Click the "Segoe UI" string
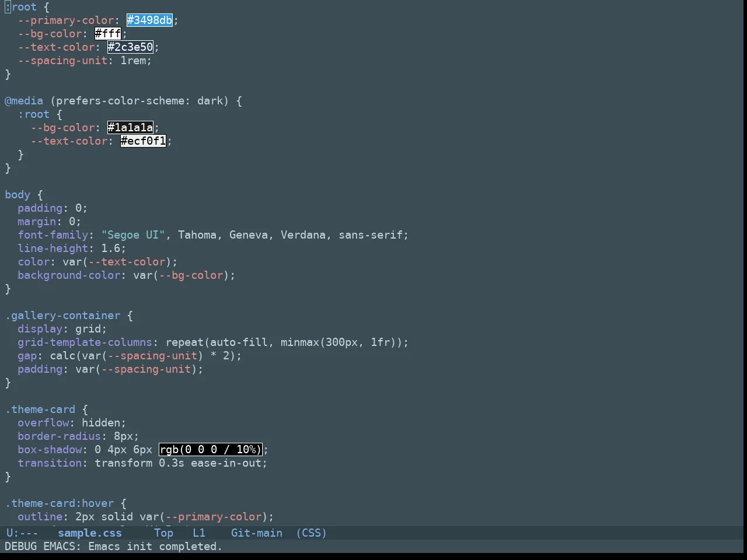This screenshot has width=747, height=560. click(x=133, y=235)
